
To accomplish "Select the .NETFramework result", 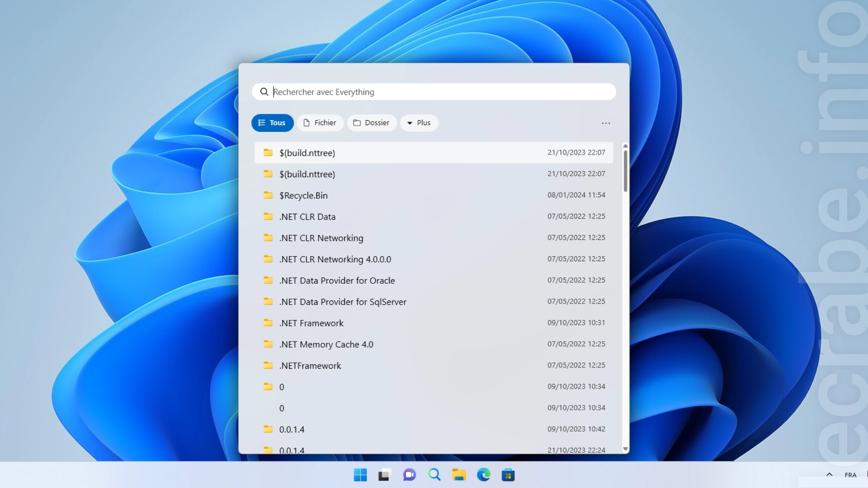I will pyautogui.click(x=434, y=365).
